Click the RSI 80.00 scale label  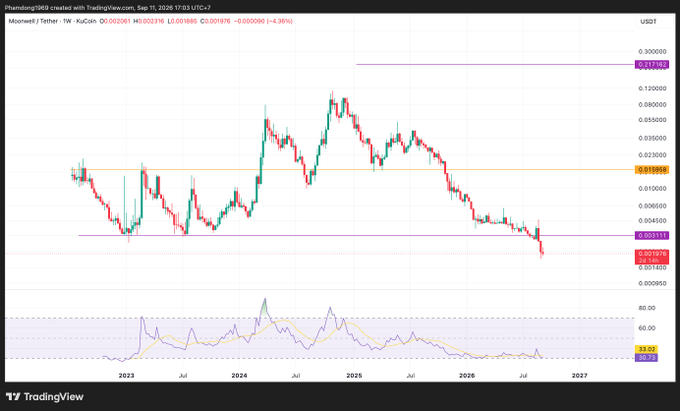click(x=647, y=308)
